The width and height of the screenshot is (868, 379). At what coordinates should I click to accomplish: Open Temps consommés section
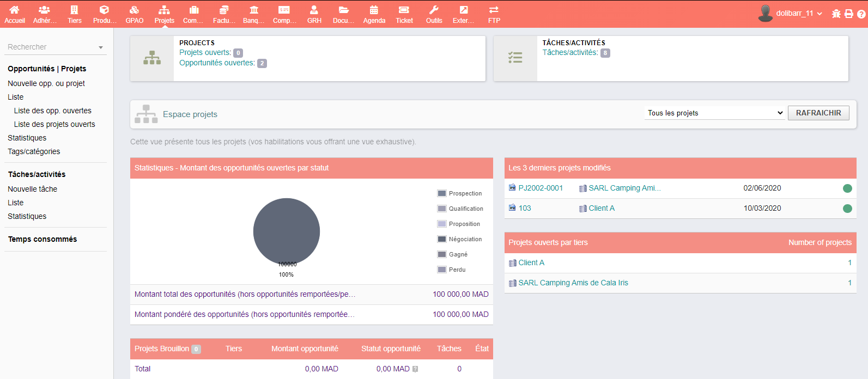(43, 239)
